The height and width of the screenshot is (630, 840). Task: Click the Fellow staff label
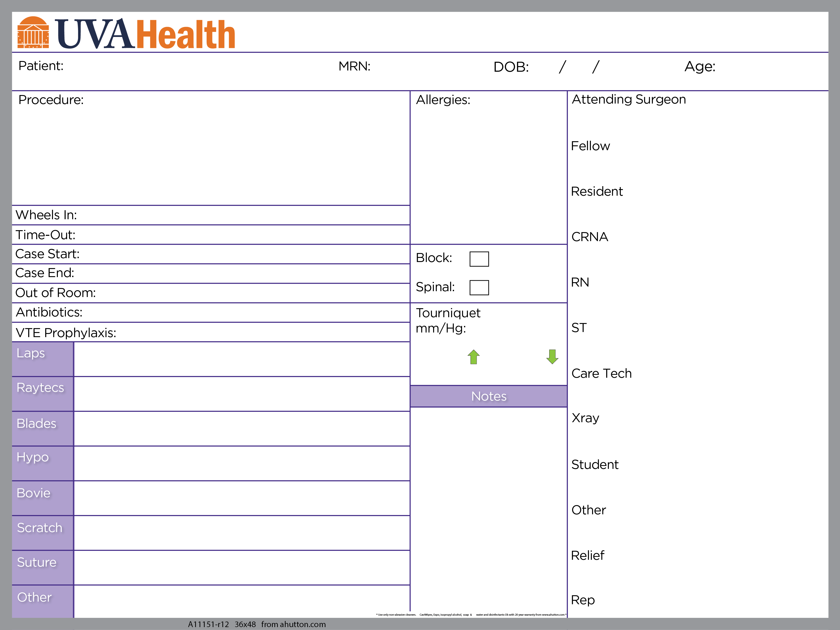(x=591, y=146)
